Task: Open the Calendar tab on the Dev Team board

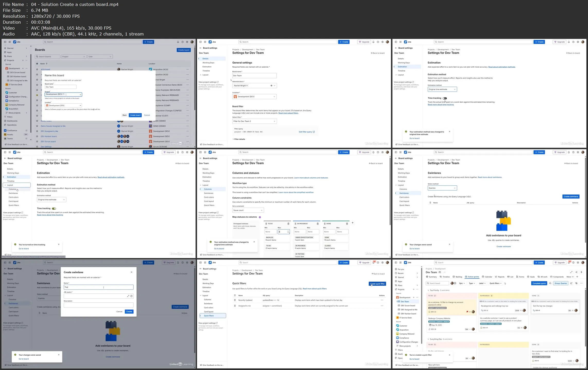Action: pyautogui.click(x=487, y=277)
